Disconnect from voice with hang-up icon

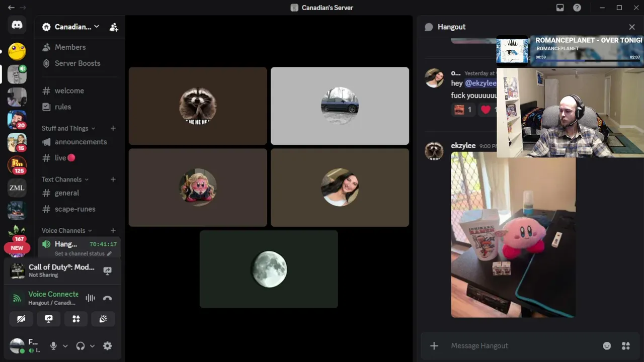click(x=107, y=298)
